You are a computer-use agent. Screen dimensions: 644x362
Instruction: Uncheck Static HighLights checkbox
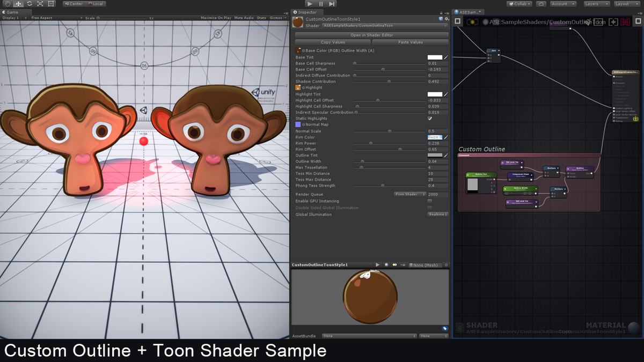click(430, 119)
